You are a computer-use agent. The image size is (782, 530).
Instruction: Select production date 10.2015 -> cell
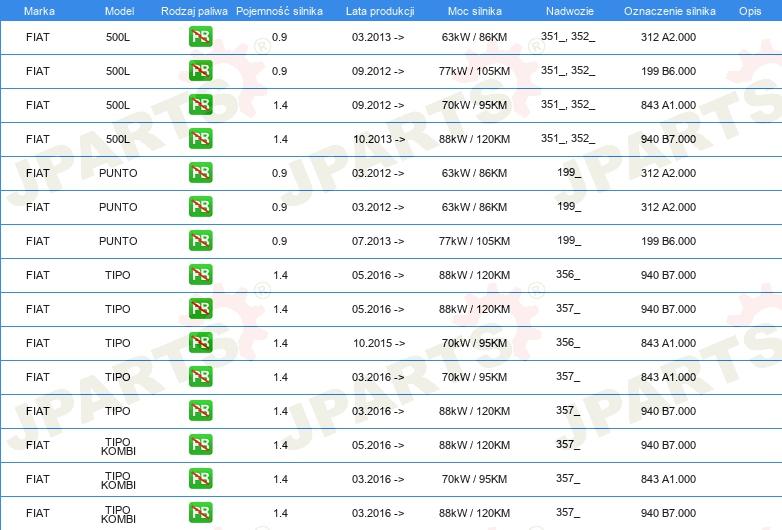click(x=379, y=343)
